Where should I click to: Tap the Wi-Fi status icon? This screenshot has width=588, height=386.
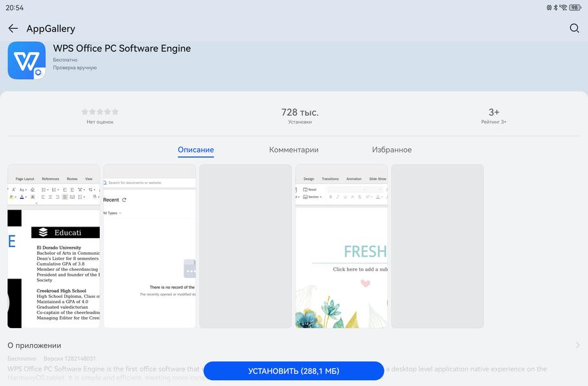(564, 8)
